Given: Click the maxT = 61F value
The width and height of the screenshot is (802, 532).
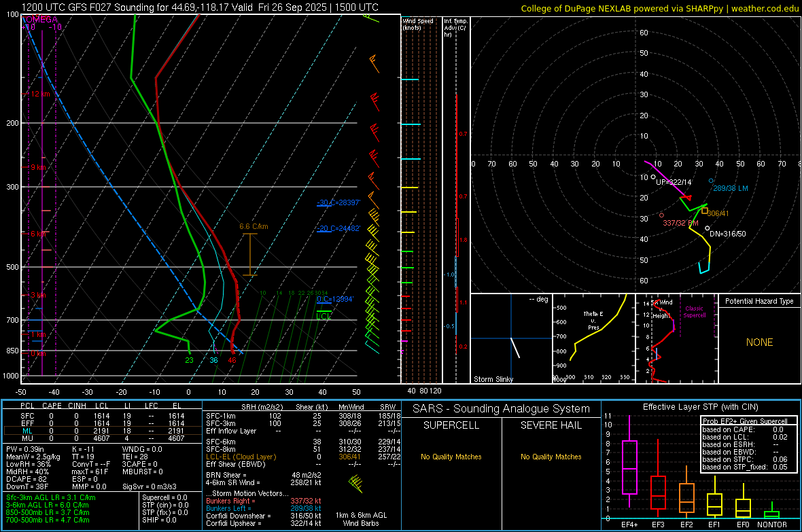Looking at the screenshot, I should pos(90,472).
